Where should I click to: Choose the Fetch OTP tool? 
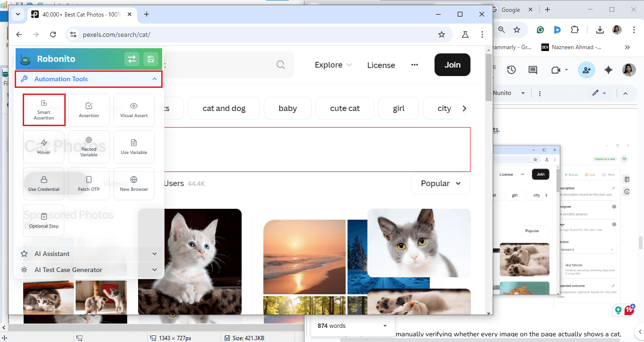point(89,183)
